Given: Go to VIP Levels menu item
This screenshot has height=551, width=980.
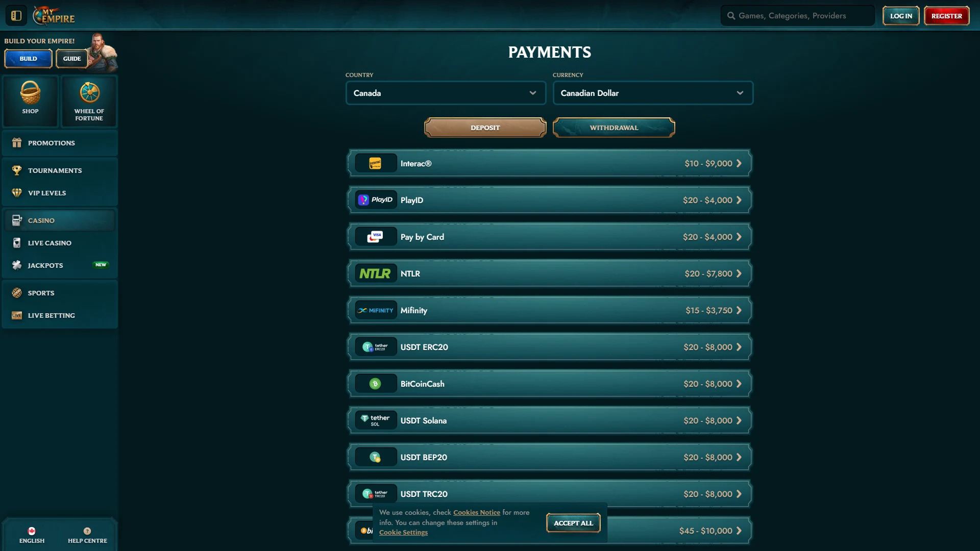Looking at the screenshot, I should (60, 193).
